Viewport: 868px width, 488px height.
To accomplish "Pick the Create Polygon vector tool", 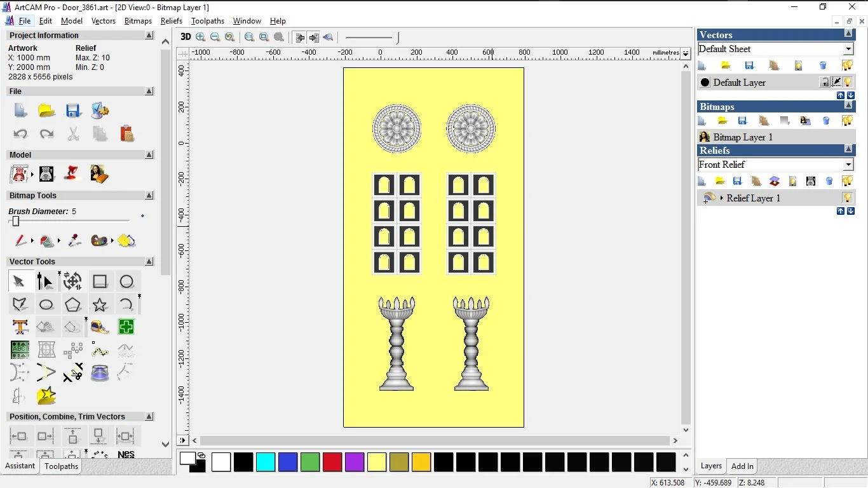I will pos(72,305).
